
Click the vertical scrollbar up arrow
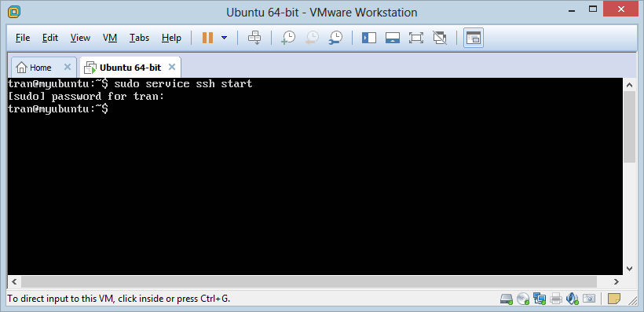[x=629, y=85]
